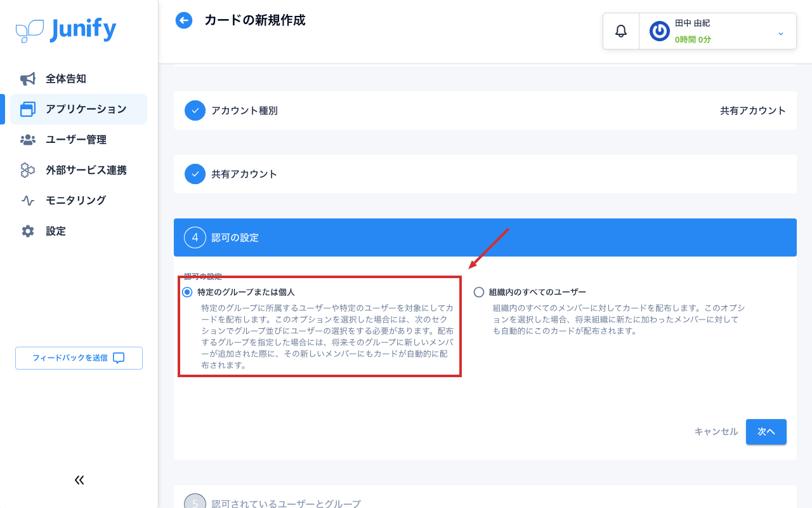Open 全体告知 in sidebar

click(79, 79)
